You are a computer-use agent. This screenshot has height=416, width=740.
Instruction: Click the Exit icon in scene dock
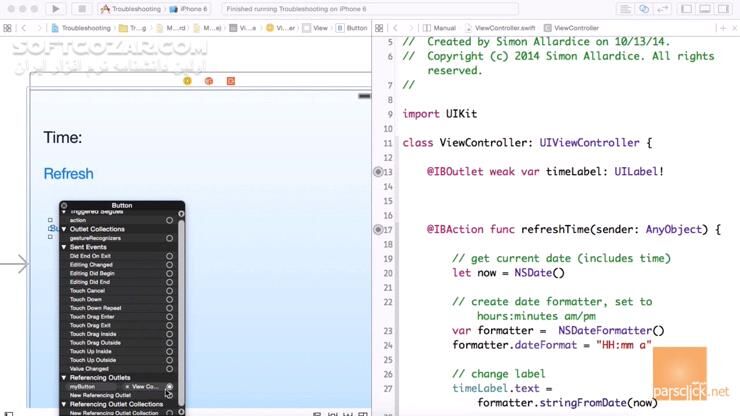pos(229,80)
